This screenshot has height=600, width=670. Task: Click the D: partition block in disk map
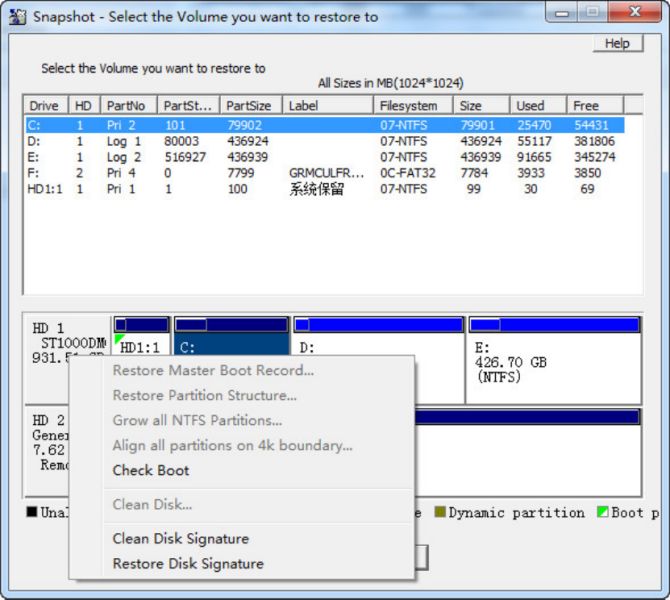tap(378, 344)
